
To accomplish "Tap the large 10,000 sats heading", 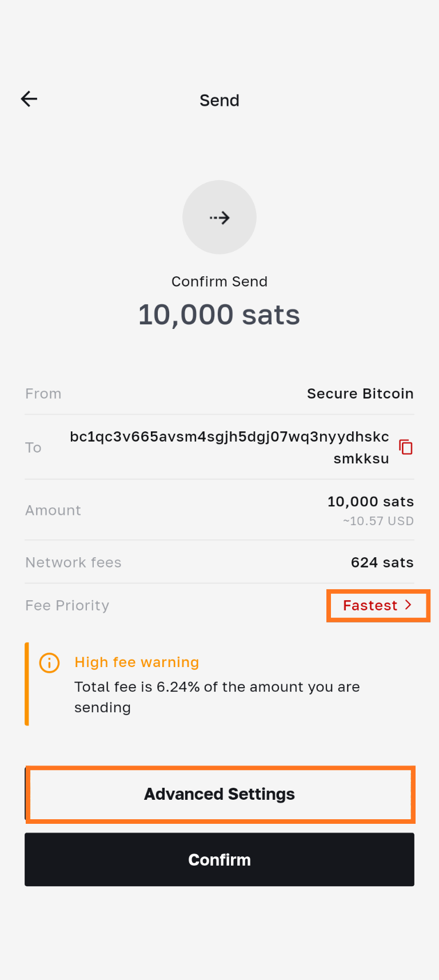I will 219,315.
